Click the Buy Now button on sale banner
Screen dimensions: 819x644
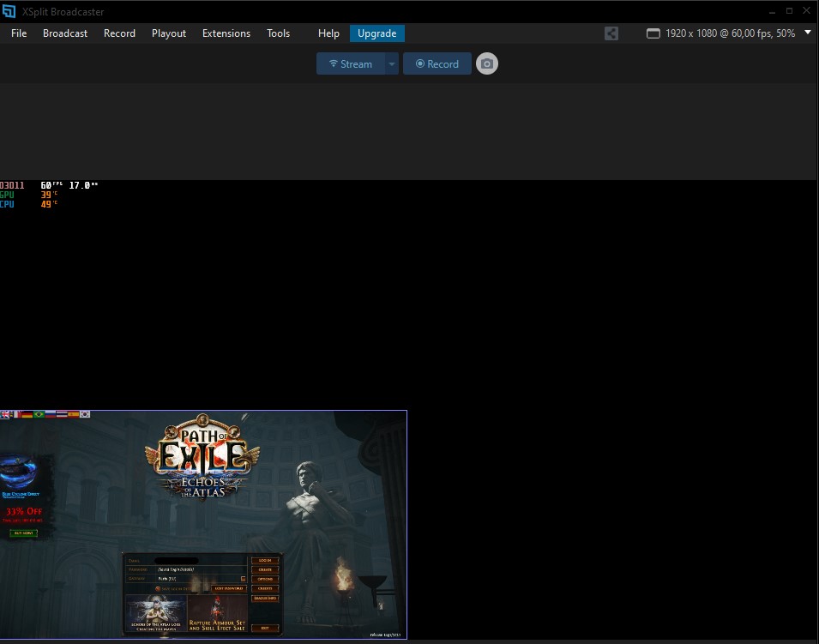click(23, 533)
